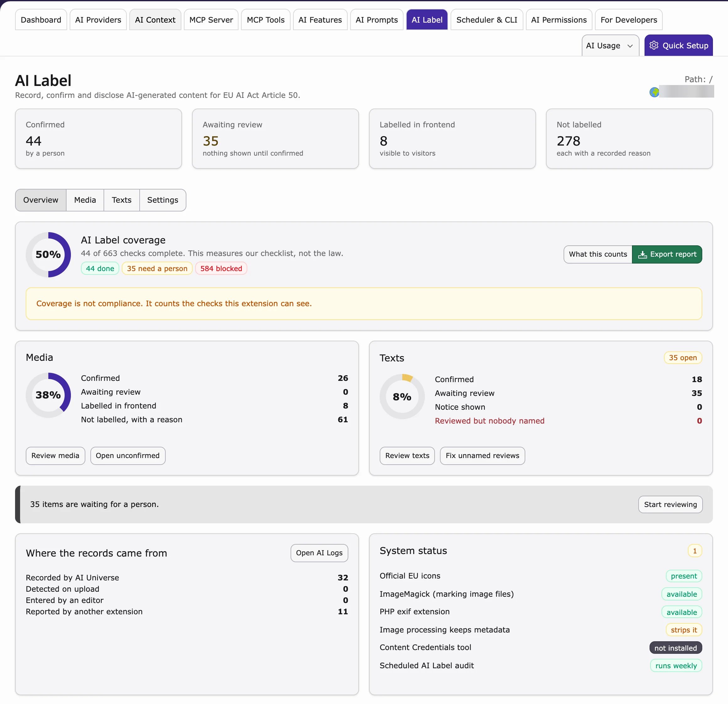
Task: Select the Overview sub-tab
Action: [x=40, y=200]
